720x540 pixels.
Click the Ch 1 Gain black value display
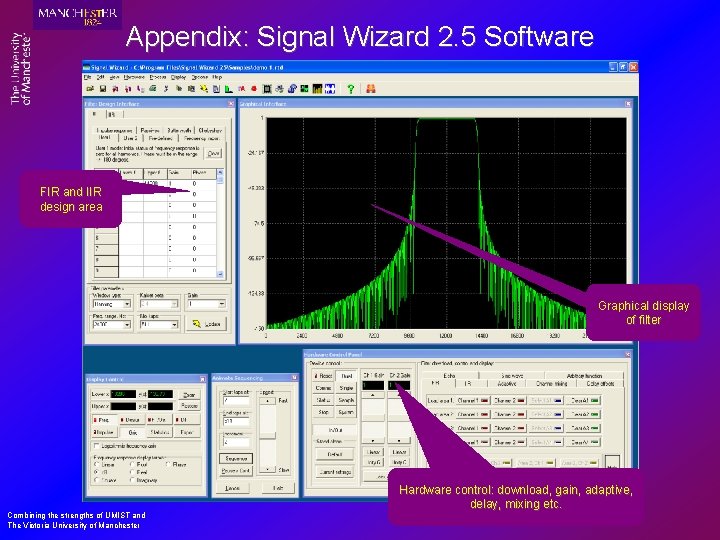(373, 385)
